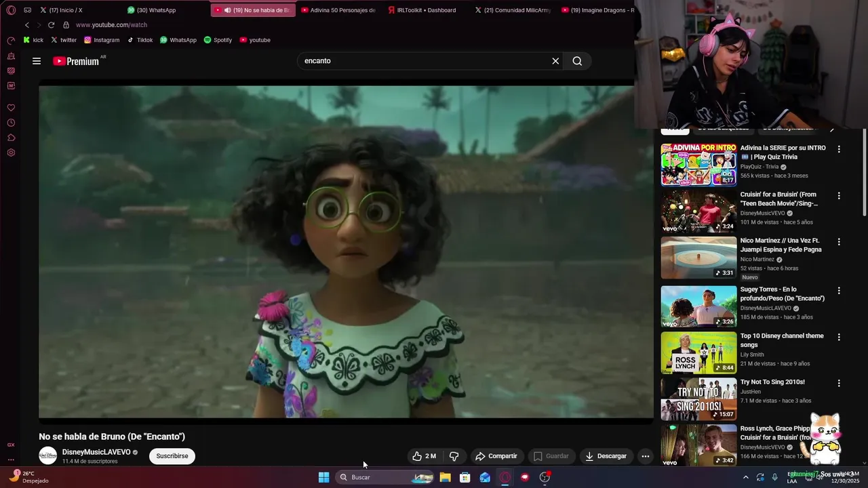
Task: Open more actions ellipsis under video
Action: pyautogui.click(x=646, y=456)
